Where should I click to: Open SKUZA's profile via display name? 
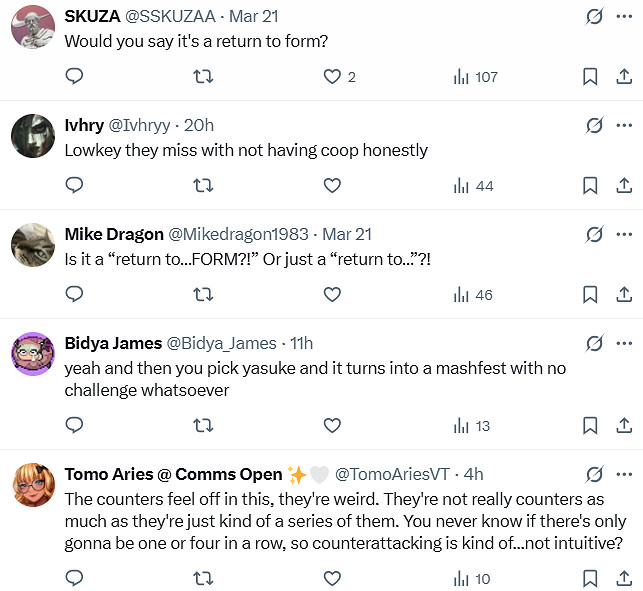tap(91, 16)
